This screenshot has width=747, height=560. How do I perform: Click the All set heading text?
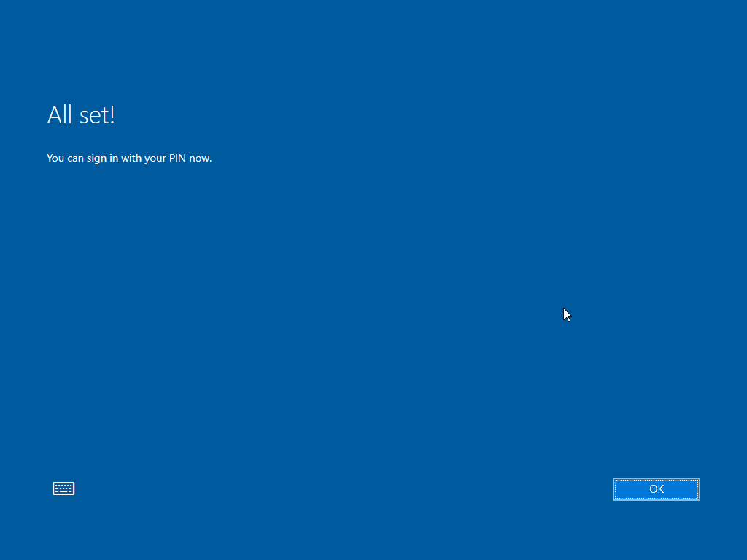tap(80, 114)
